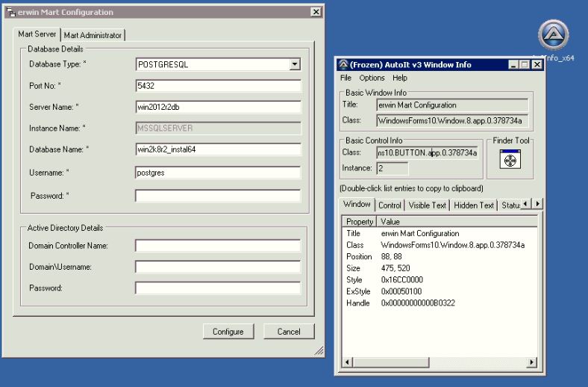Select the Size row showing 475, 520

[x=440, y=268]
